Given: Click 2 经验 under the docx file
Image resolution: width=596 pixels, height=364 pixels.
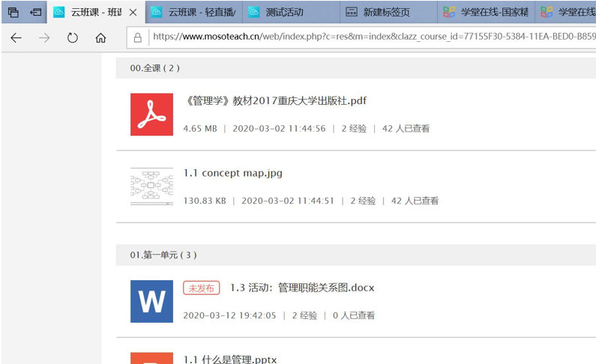Looking at the screenshot, I should click(x=304, y=315).
